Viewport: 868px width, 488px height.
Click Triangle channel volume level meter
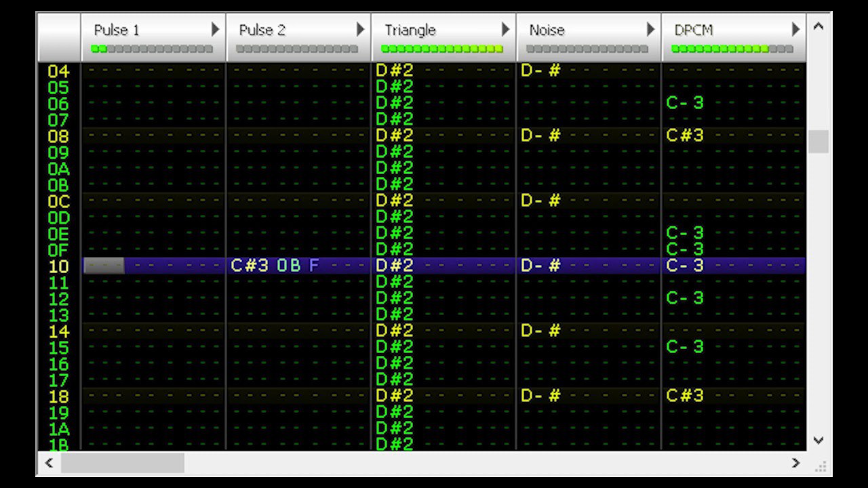(x=442, y=49)
